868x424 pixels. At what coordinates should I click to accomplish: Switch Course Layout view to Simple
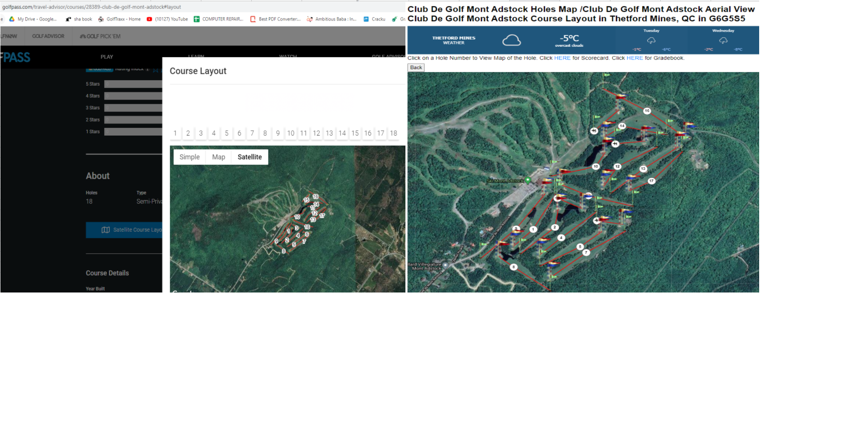click(x=190, y=157)
